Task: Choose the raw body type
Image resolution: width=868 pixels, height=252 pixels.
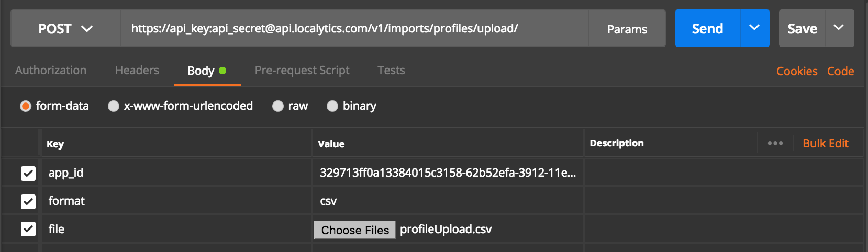Action: pyautogui.click(x=278, y=106)
